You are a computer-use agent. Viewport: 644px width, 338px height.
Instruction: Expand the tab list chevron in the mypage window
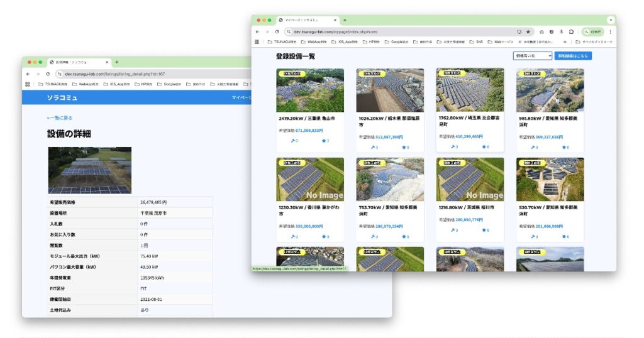point(609,20)
